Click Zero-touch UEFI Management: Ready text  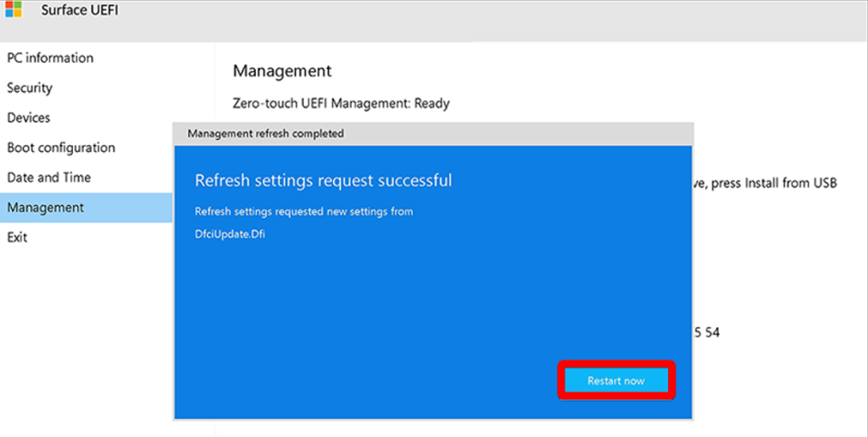point(341,104)
